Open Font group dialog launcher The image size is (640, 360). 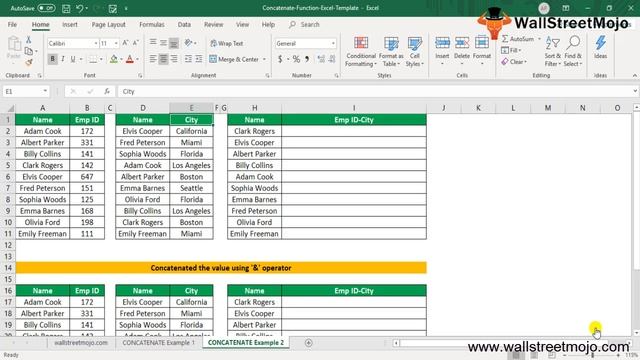pyautogui.click(x=140, y=76)
